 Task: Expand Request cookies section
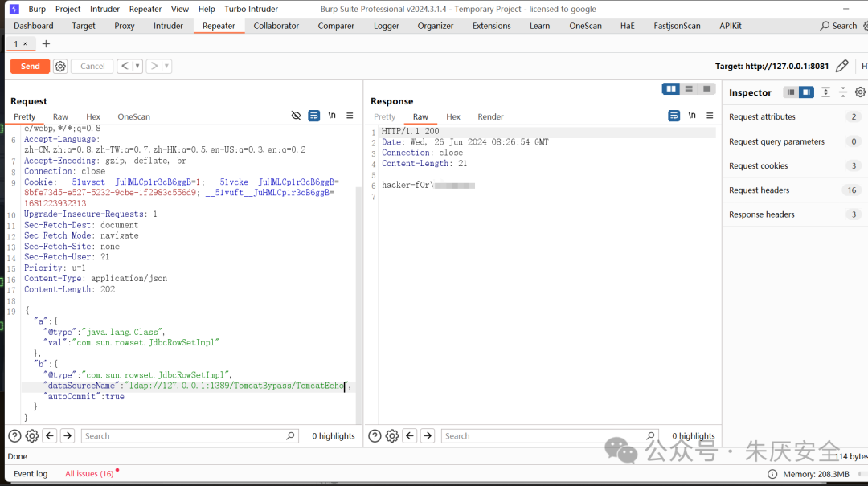coord(795,166)
